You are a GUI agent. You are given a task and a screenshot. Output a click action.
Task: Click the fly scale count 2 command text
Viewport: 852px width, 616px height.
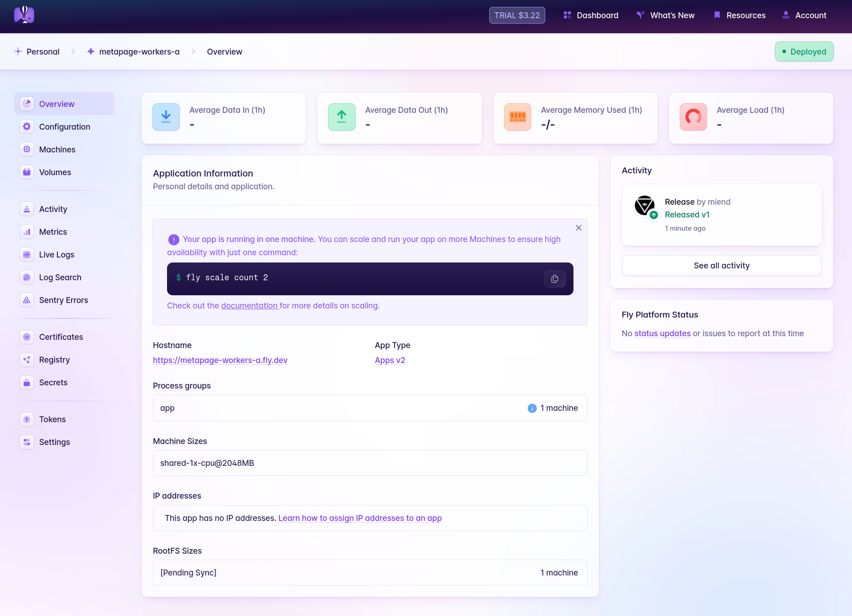click(x=227, y=278)
